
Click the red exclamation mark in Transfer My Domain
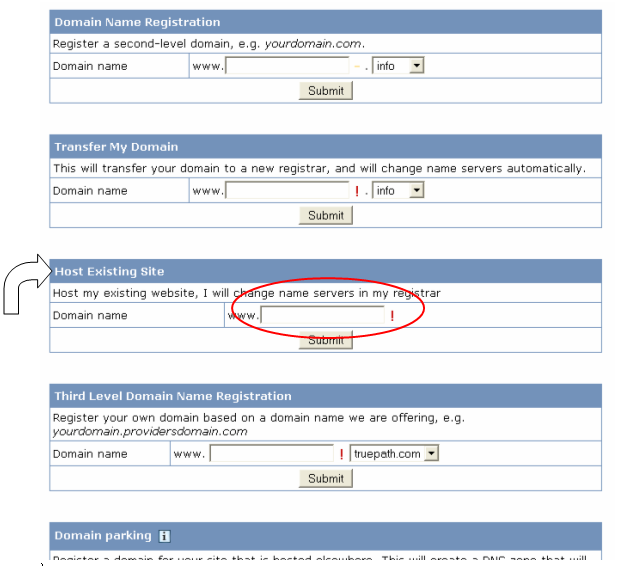(357, 191)
